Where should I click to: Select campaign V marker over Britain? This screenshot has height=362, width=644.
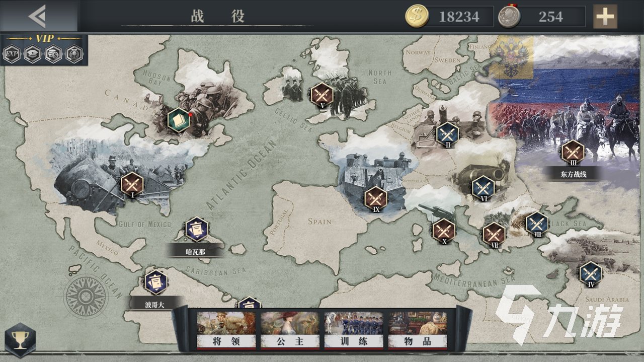tap(321, 95)
